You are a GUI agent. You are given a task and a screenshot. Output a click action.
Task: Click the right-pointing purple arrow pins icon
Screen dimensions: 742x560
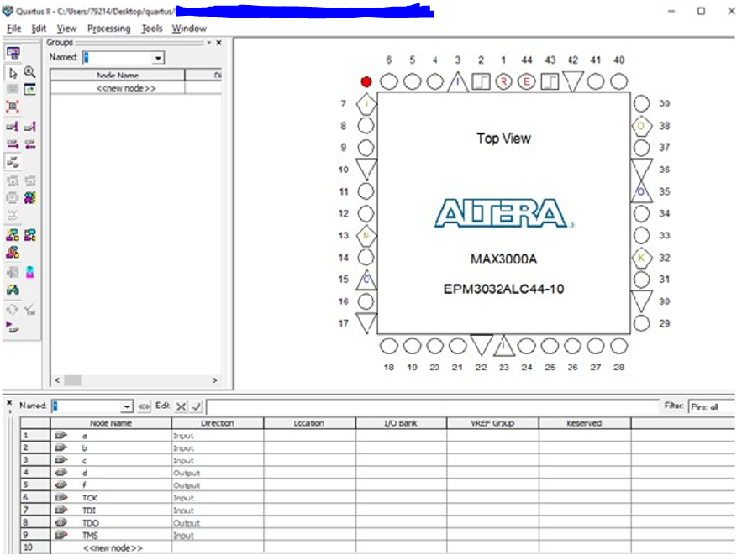pos(13,144)
